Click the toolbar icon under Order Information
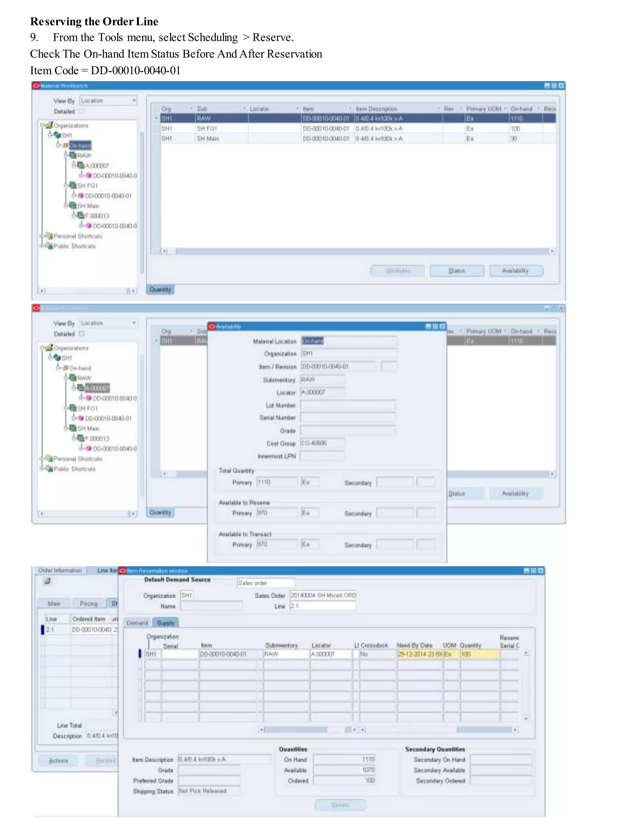Image resolution: width=644 pixels, height=833 pixels. point(47,581)
